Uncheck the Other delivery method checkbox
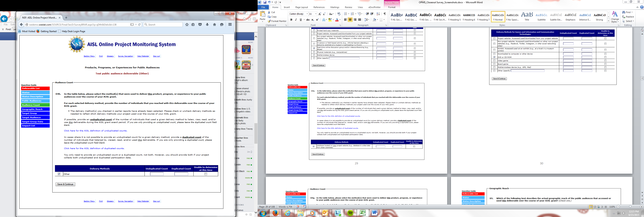The width and height of the screenshot is (644, 217). (x=59, y=174)
